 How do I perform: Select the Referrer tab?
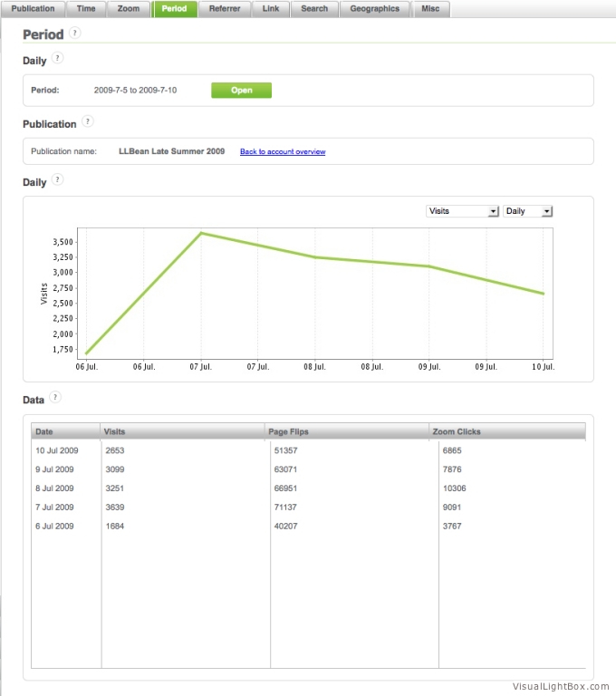(x=225, y=9)
